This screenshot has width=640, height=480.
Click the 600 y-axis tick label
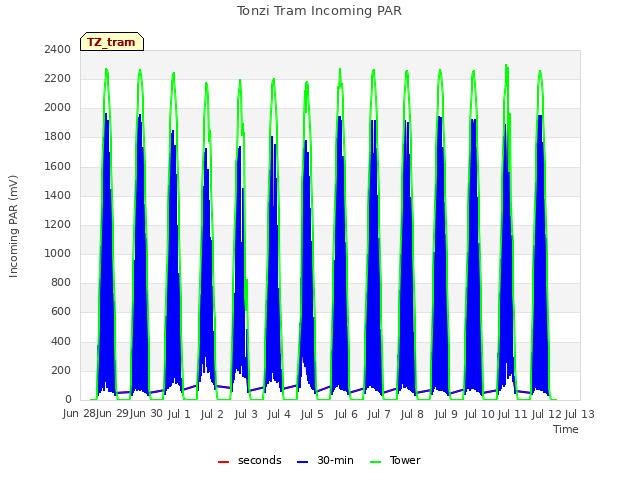click(61, 312)
